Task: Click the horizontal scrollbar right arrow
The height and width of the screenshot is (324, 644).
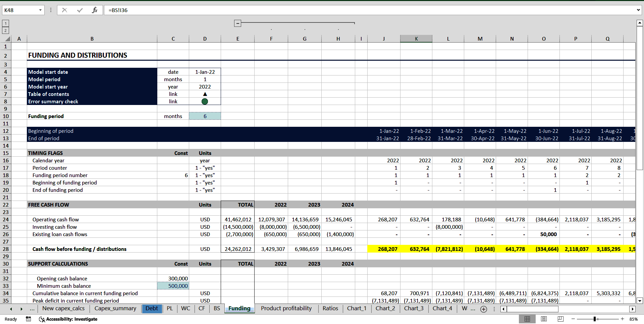Action: coord(633,309)
